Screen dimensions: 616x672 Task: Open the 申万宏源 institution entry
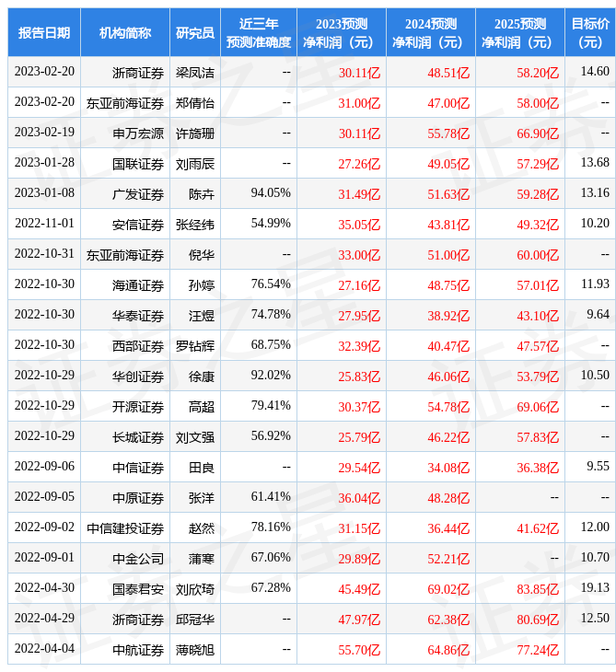[138, 133]
